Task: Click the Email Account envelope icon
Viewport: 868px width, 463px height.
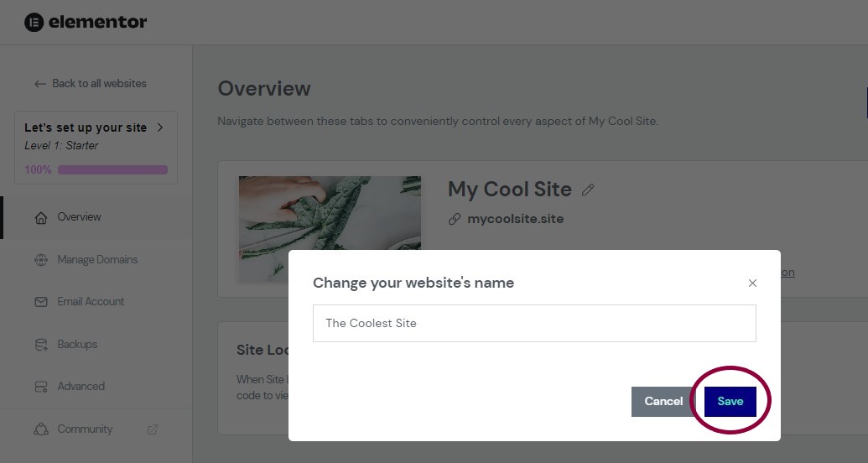Action: tap(41, 302)
